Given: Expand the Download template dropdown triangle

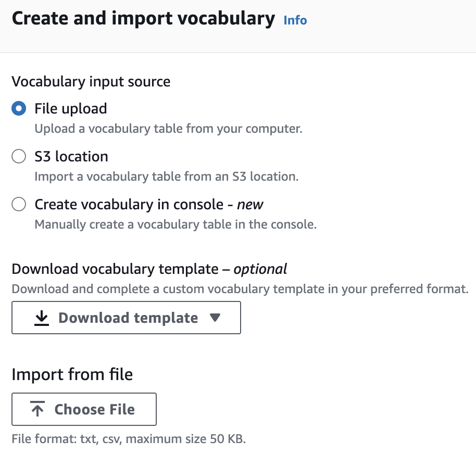Looking at the screenshot, I should (x=215, y=318).
